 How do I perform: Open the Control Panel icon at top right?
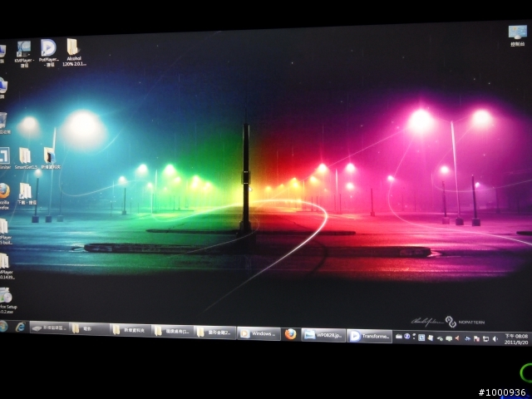[x=517, y=36]
